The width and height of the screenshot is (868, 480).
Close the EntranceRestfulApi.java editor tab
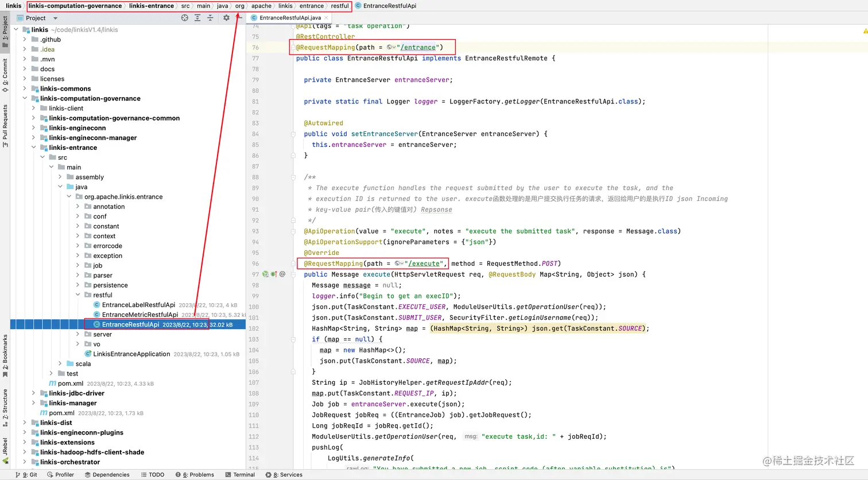click(x=327, y=18)
